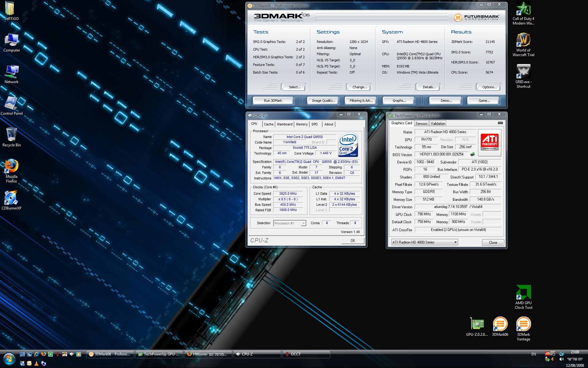Click VLC cone quick launch icon

(x=36, y=363)
